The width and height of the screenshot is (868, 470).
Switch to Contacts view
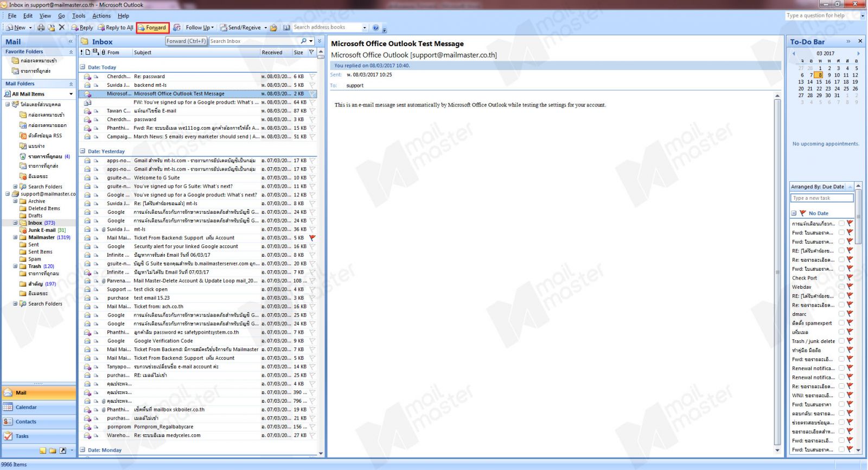coord(39,422)
